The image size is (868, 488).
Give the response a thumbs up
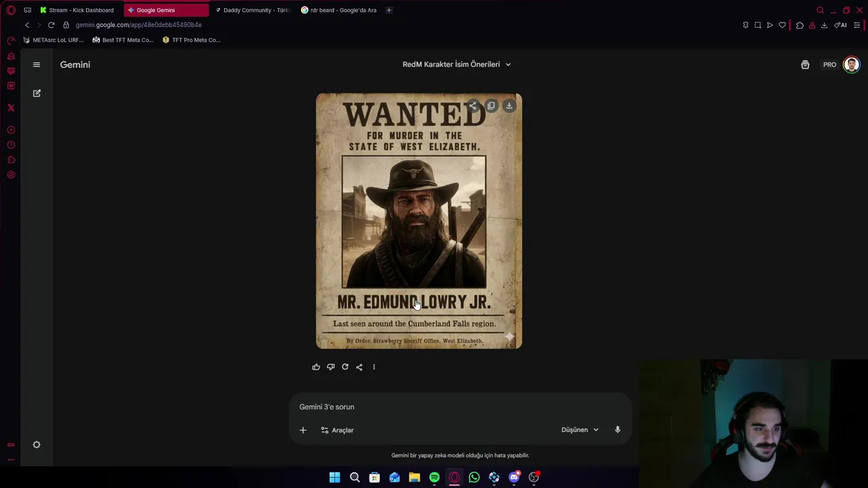pos(316,367)
